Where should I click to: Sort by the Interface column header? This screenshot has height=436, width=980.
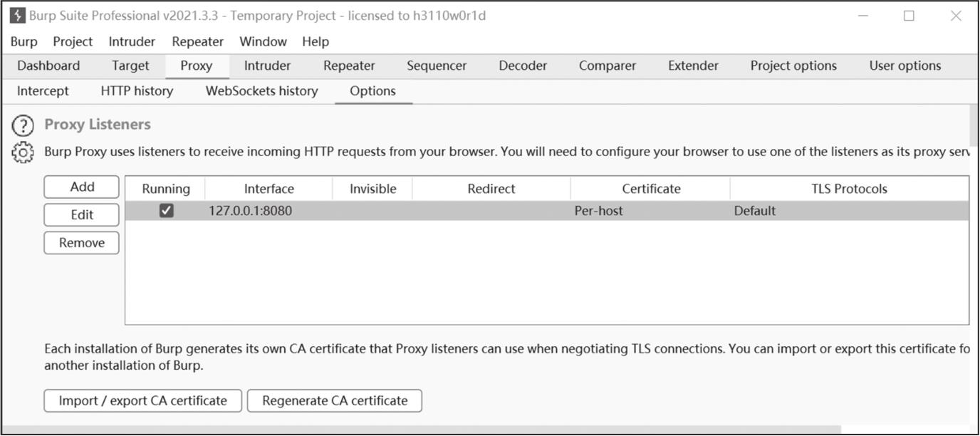269,189
